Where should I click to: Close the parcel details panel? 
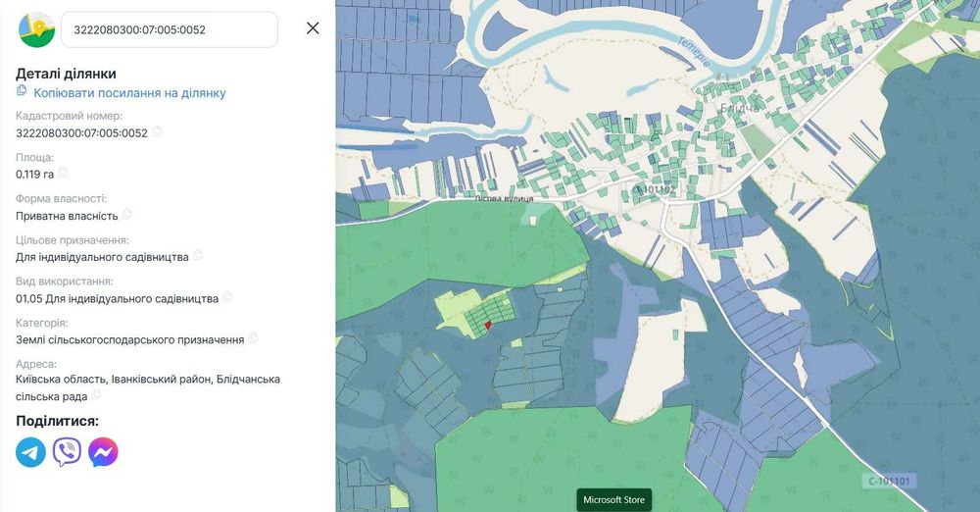click(x=313, y=28)
